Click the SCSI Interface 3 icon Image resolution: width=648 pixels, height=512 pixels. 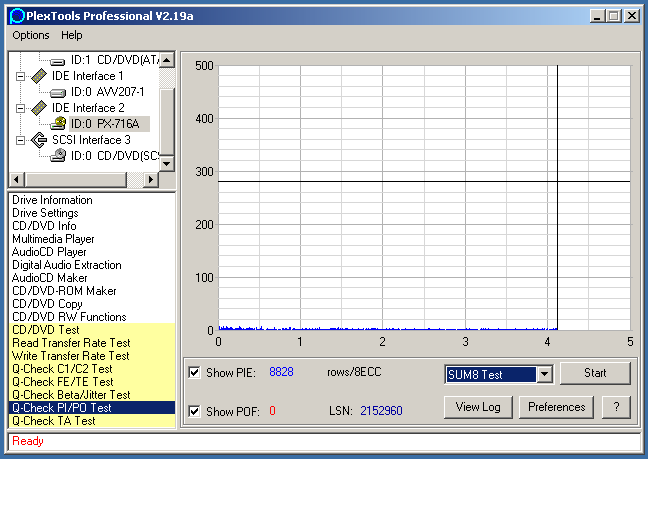[38, 140]
